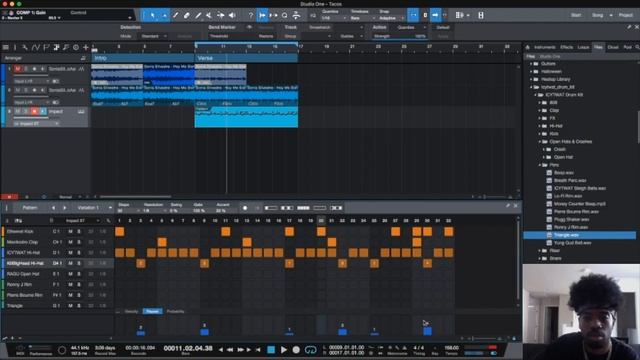Image resolution: width=640 pixels, height=360 pixels.
Task: Toggle the transport Loop button
Action: 310,350
